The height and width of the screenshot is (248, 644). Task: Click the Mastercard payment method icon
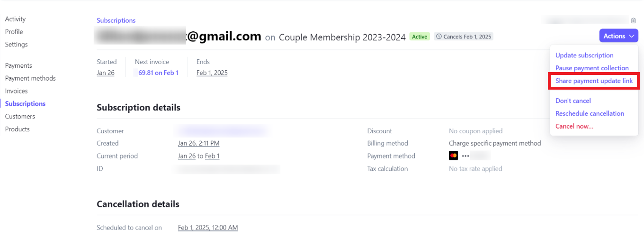pos(453,156)
